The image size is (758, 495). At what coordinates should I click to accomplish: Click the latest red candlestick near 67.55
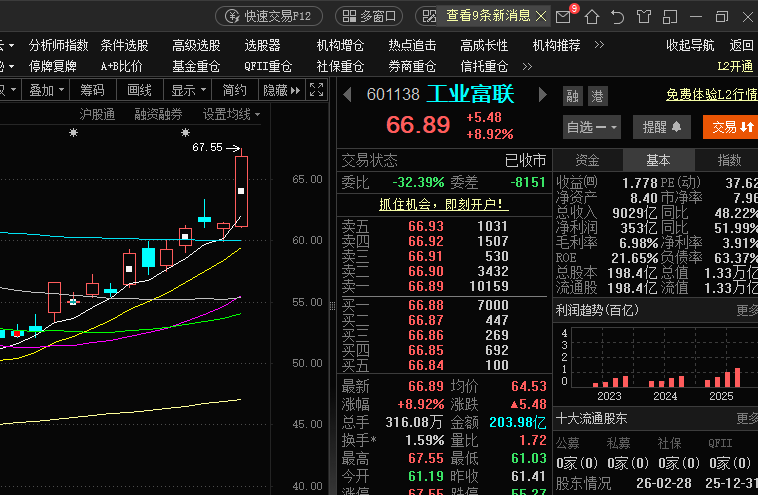click(241, 190)
